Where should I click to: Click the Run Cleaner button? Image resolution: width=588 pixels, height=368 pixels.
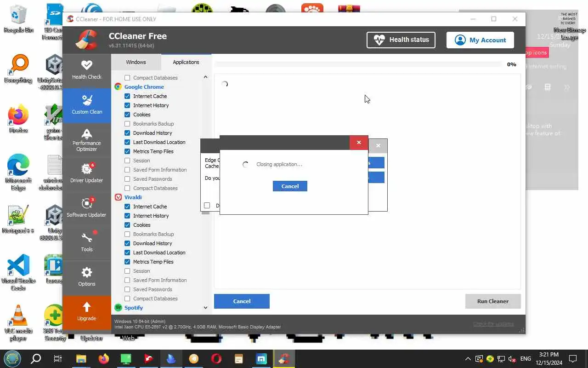point(493,301)
